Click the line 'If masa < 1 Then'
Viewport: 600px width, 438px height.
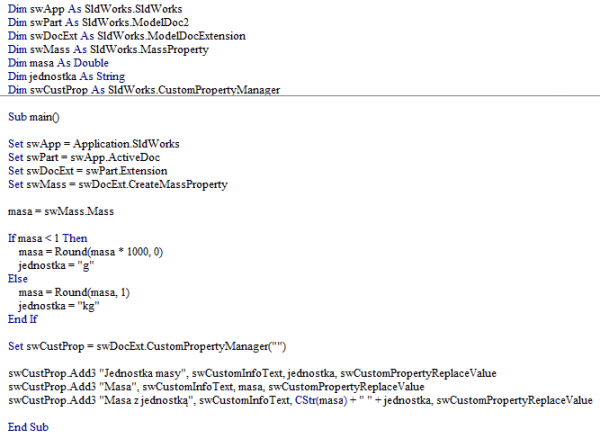click(47, 238)
